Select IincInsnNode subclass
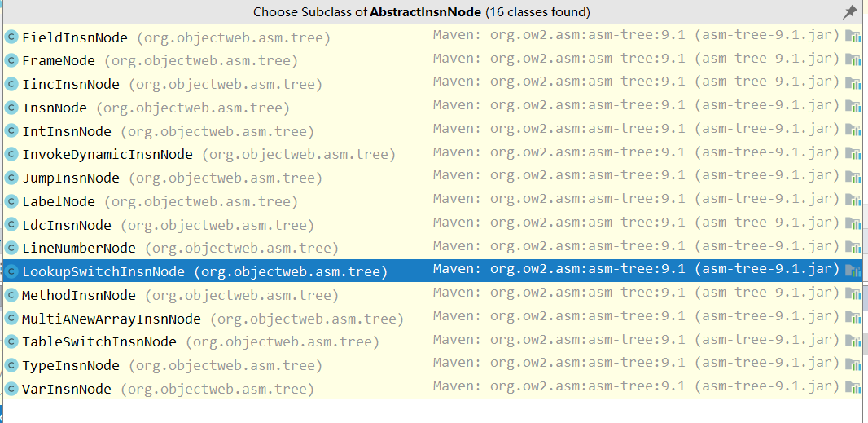Viewport: 868px width, 423px height. click(x=71, y=85)
